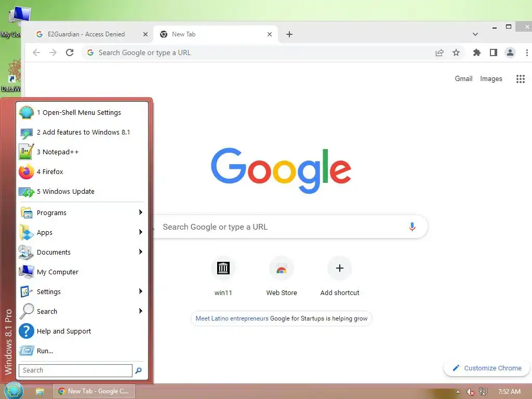Open a new tab with plus button

(289, 34)
